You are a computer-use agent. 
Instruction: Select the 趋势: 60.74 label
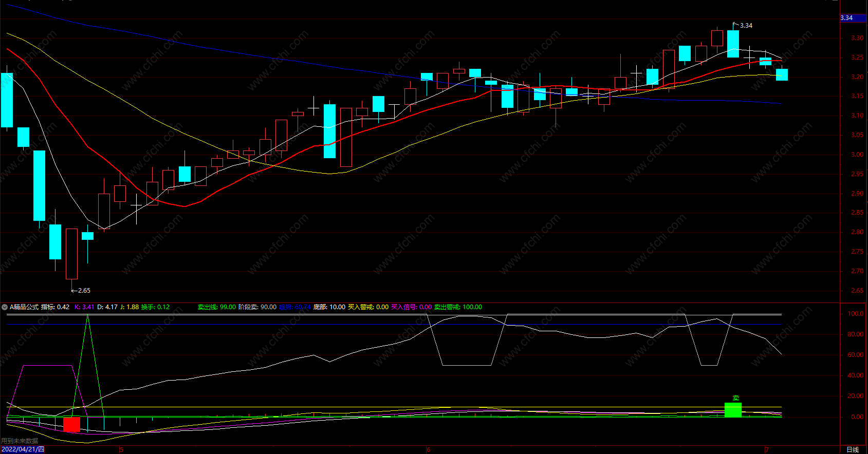click(295, 307)
